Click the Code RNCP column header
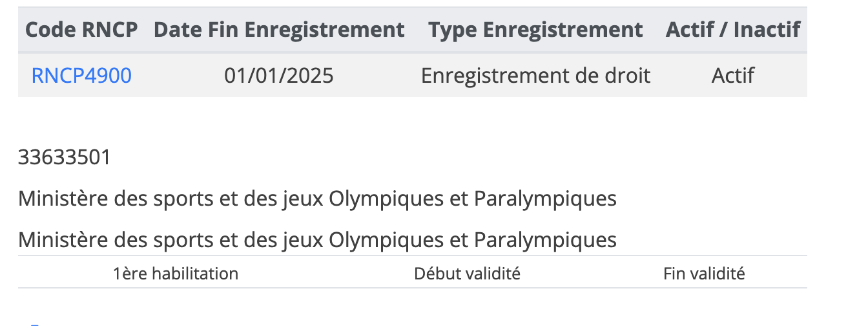The width and height of the screenshot is (868, 326). [x=81, y=30]
